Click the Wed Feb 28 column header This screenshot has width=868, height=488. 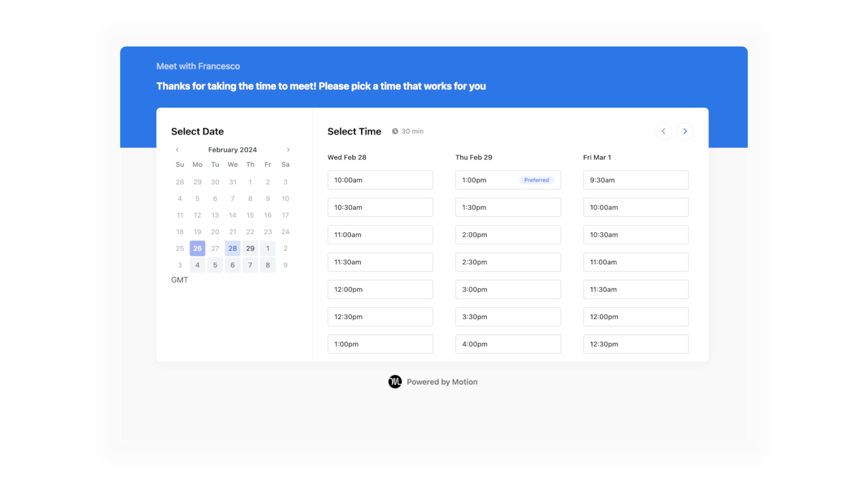(x=347, y=157)
